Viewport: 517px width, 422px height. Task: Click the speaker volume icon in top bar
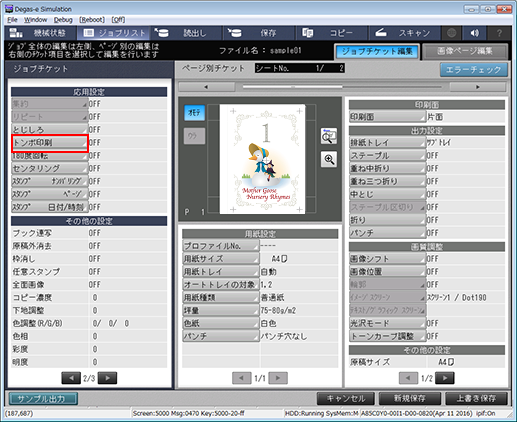(475, 33)
